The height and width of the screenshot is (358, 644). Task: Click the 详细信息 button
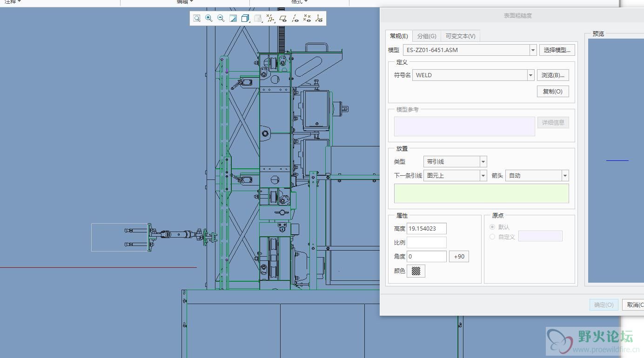(x=553, y=122)
